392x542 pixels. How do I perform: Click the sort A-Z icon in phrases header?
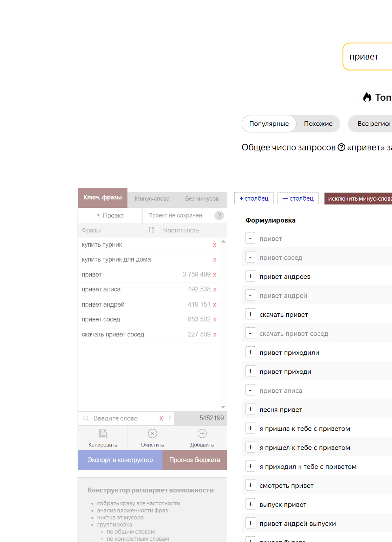[151, 230]
